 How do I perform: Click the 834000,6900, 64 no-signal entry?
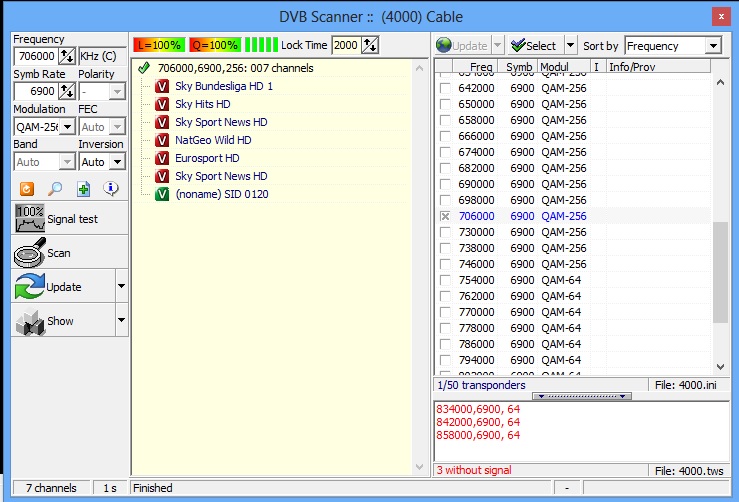pos(478,409)
